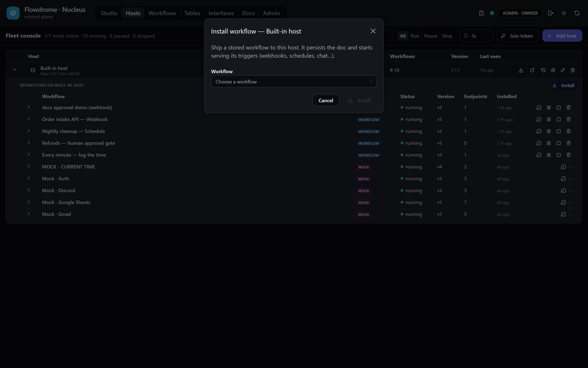Click the Flowdrome Nucleus logo icon
Image resolution: width=588 pixels, height=368 pixels.
coord(13,13)
